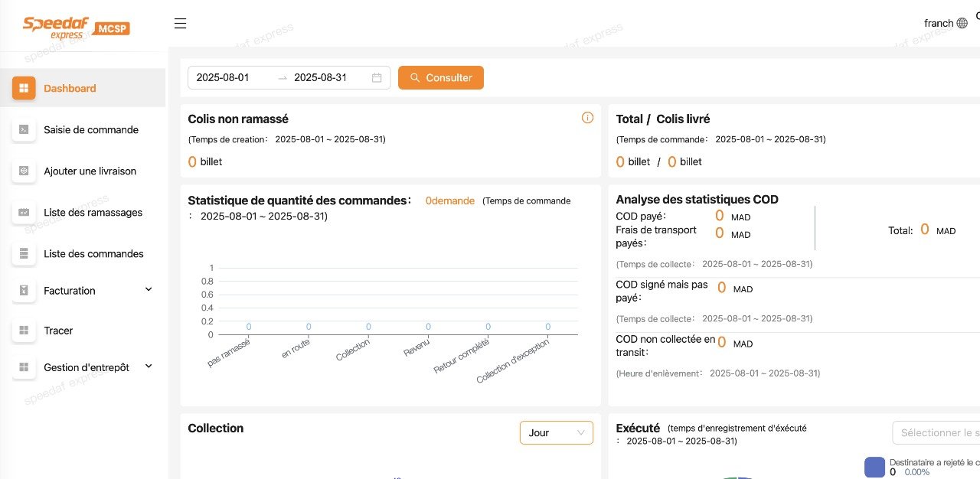Click the Ajouter une livraison icon
The height and width of the screenshot is (479, 980).
24,171
